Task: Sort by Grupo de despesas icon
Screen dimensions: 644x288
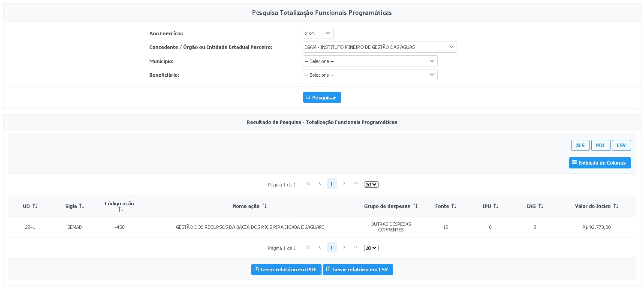Action: click(415, 206)
